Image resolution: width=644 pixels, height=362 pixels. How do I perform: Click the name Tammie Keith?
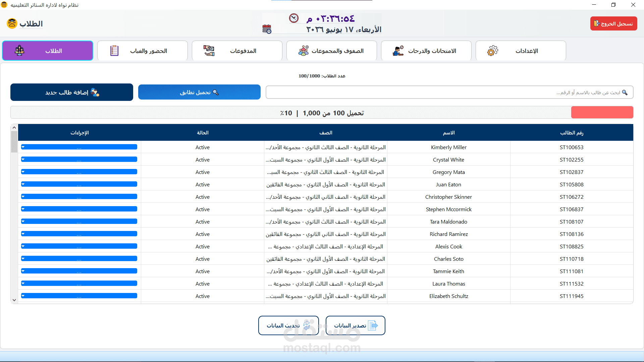pos(449,271)
